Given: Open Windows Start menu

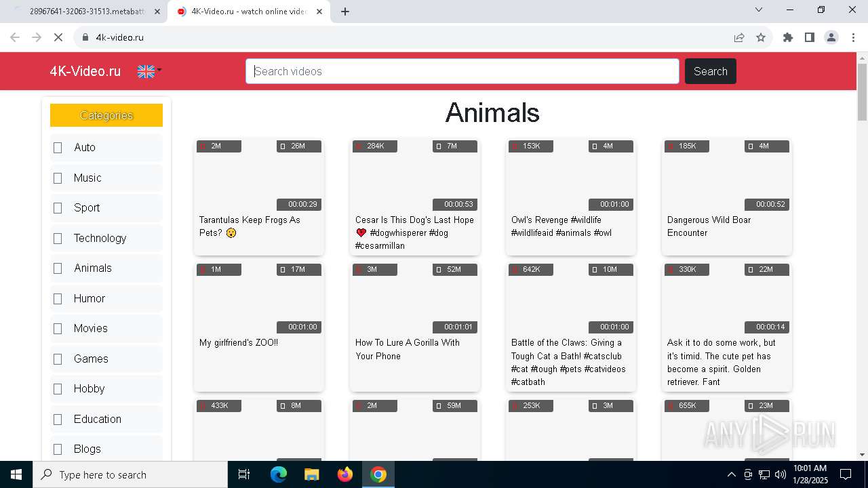Looking at the screenshot, I should click(16, 474).
